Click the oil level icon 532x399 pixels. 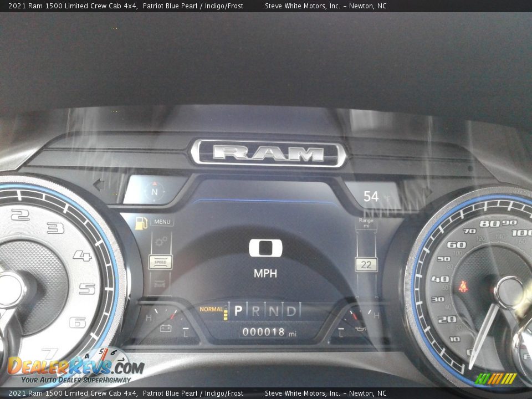[360, 330]
